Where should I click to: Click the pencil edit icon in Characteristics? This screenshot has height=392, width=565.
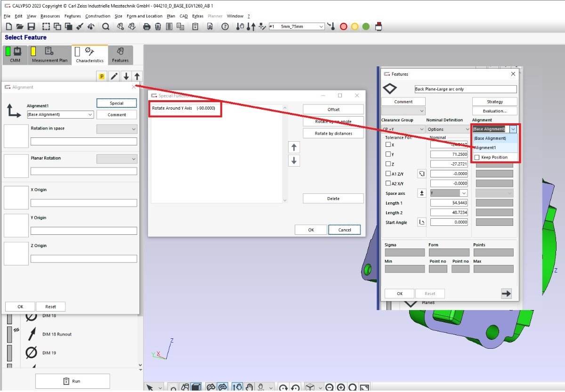(x=114, y=76)
